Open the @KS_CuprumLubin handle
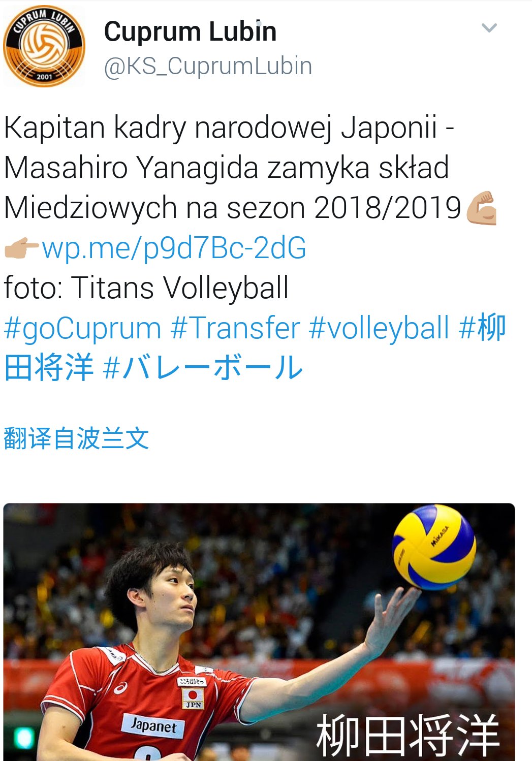The image size is (532, 761). pyautogui.click(x=208, y=66)
